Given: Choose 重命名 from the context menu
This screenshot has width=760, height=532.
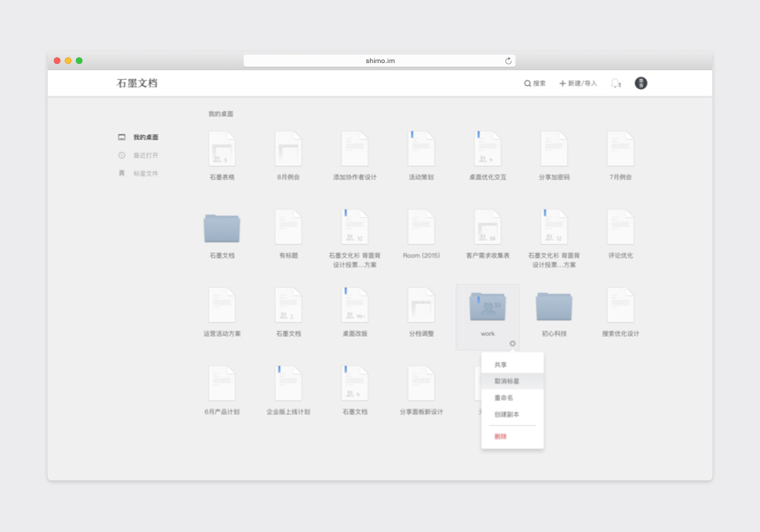Looking at the screenshot, I should [x=504, y=398].
